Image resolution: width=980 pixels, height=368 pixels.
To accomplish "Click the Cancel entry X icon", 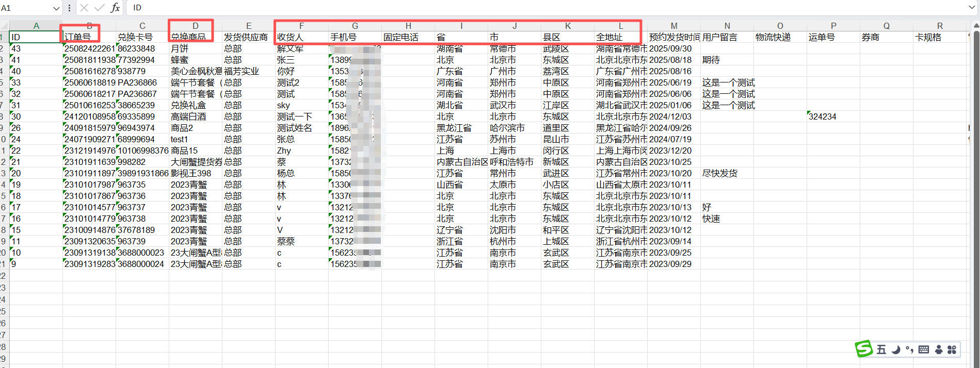I will [x=84, y=8].
